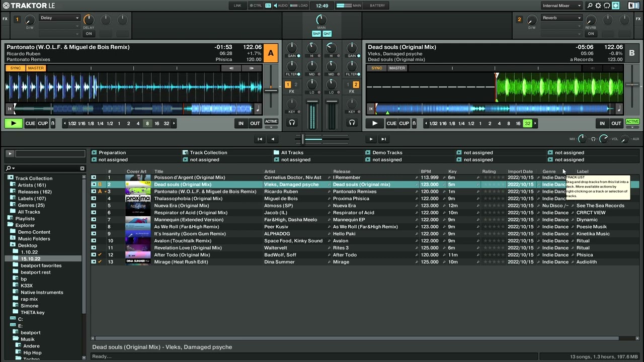Switch FX unit 1 ON button
The width and height of the screenshot is (644, 362).
click(89, 34)
